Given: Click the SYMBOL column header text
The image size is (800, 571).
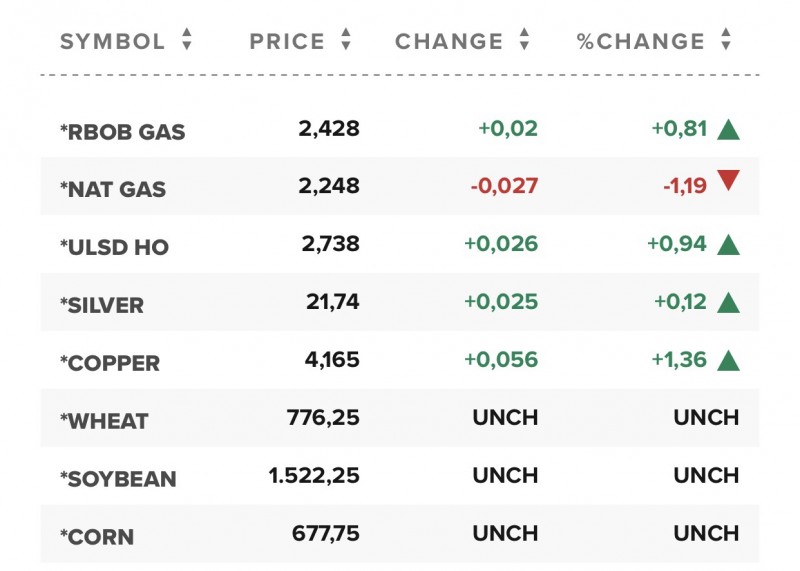Looking at the screenshot, I should tap(113, 42).
